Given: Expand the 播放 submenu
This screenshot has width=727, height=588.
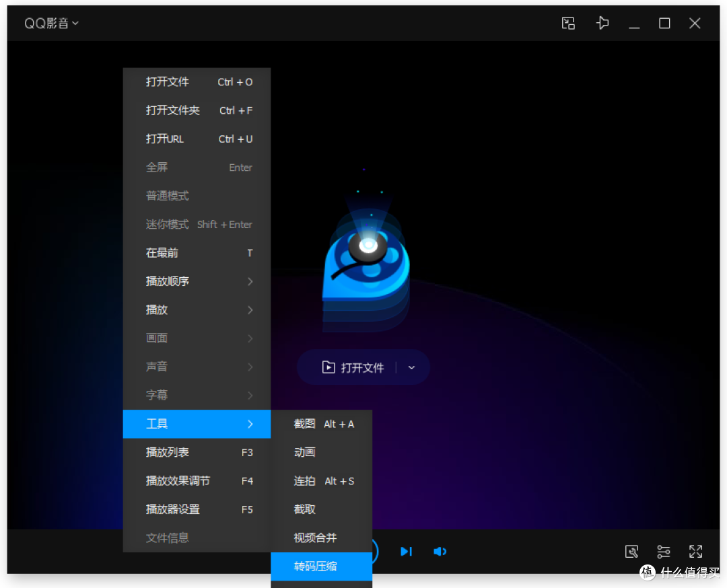Looking at the screenshot, I should [197, 310].
